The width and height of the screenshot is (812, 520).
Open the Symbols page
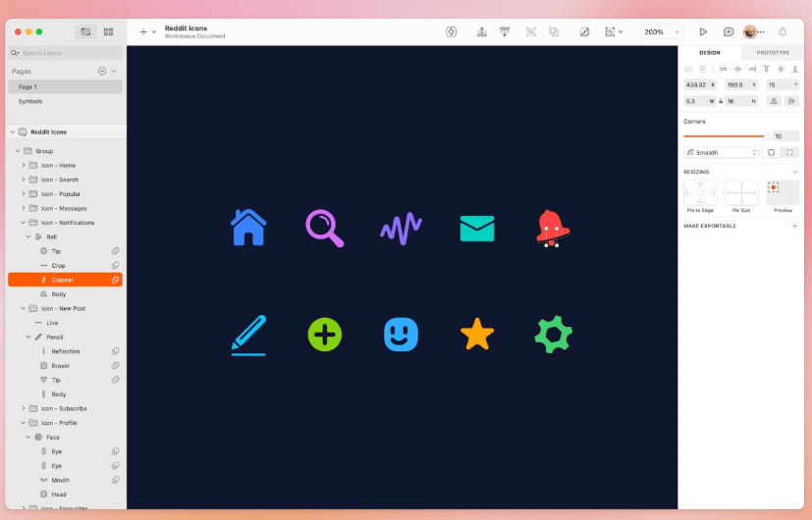click(65, 101)
